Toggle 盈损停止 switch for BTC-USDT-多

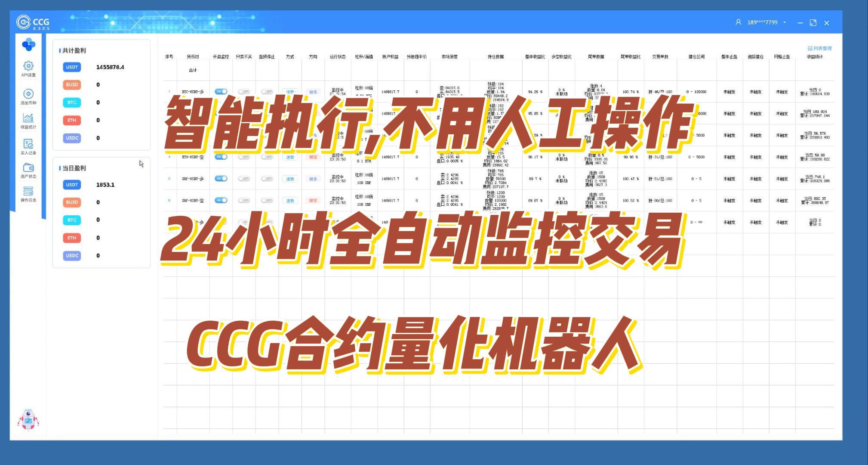pos(267,92)
